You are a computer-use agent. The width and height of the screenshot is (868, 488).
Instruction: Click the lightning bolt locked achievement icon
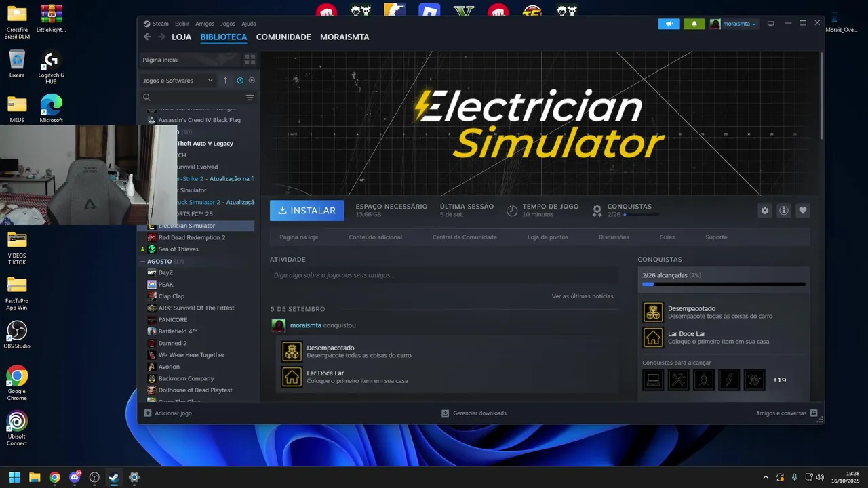click(729, 380)
